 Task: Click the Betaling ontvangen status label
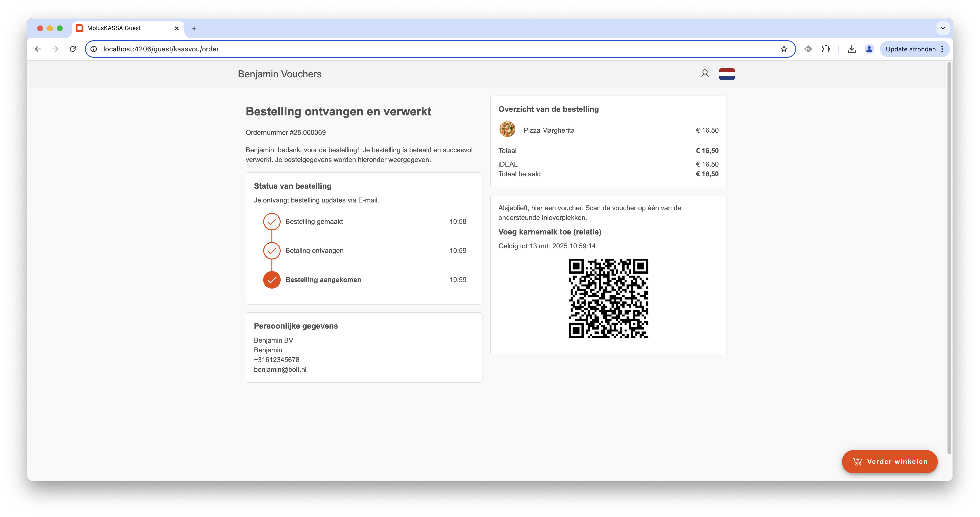314,251
